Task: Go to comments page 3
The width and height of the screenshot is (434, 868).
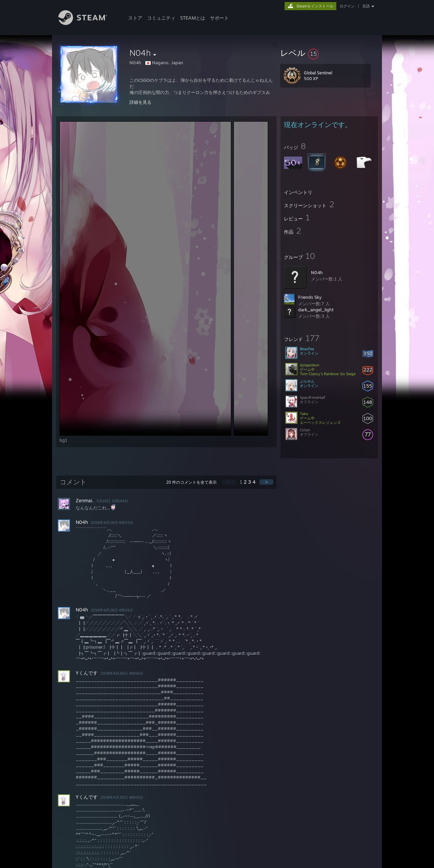Action: (x=250, y=482)
